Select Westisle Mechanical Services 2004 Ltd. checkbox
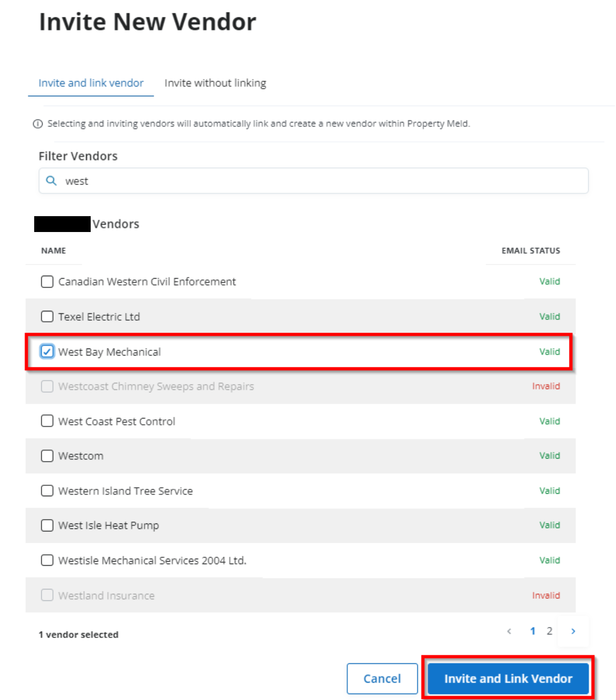The height and width of the screenshot is (700, 616). pos(47,560)
